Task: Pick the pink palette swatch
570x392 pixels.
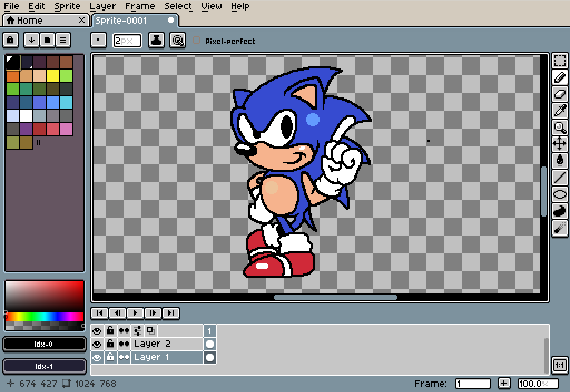Action: [x=66, y=129]
